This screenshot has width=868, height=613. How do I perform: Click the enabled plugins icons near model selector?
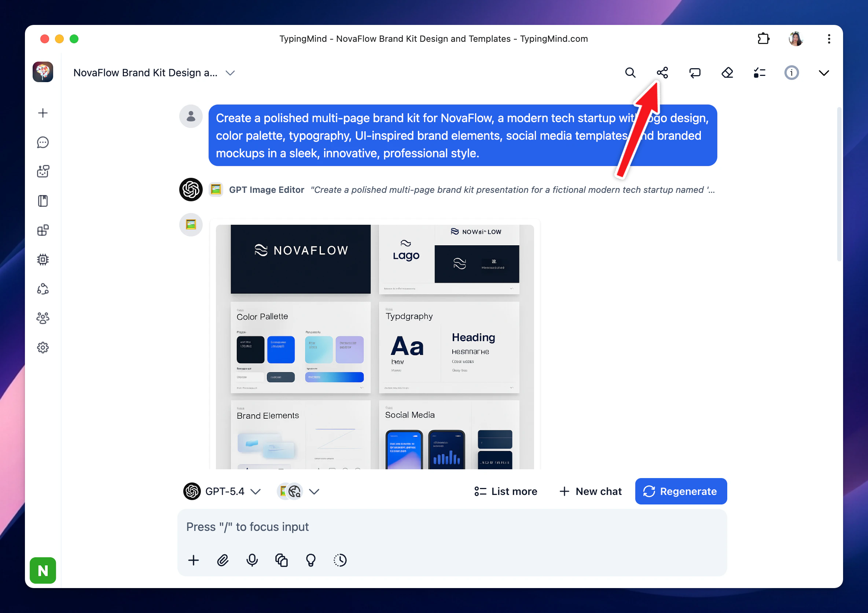[290, 491]
